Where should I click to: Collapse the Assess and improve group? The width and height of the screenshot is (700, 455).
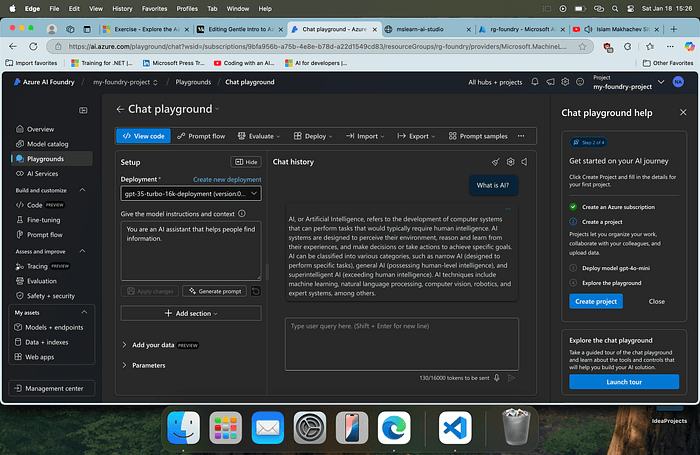pos(83,251)
